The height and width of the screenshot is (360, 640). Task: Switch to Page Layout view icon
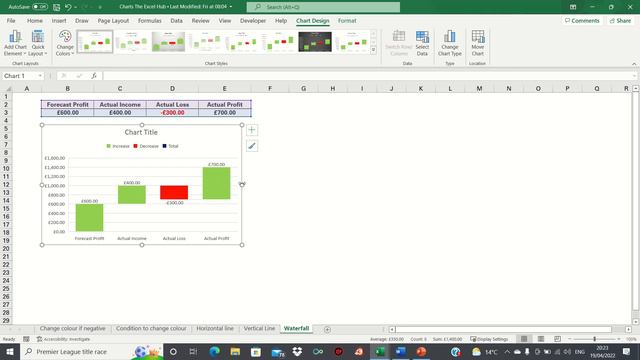coord(541,339)
